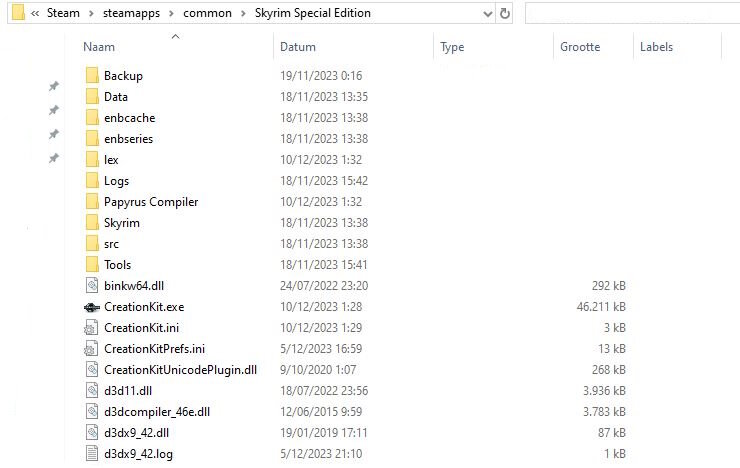Select the Papyrus Compiler folder name
The height and width of the screenshot is (468, 740).
point(151,202)
